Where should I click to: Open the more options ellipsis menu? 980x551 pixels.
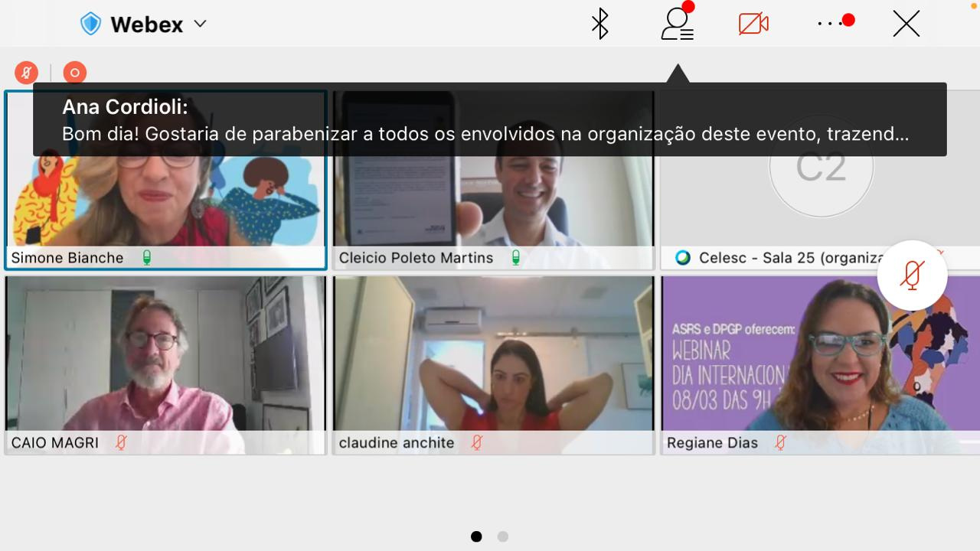[831, 24]
